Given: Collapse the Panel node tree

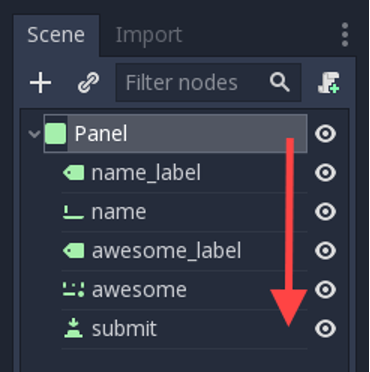Looking at the screenshot, I should 34,134.
